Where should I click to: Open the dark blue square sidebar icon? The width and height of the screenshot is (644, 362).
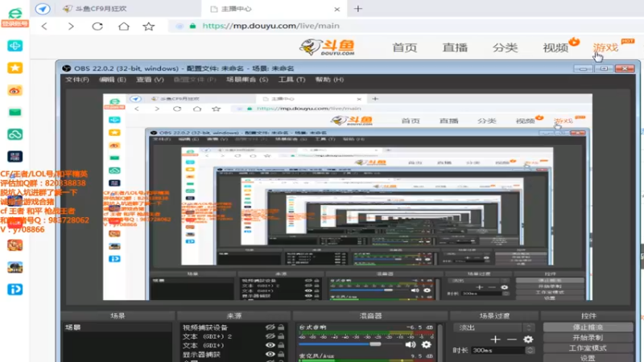tap(14, 156)
